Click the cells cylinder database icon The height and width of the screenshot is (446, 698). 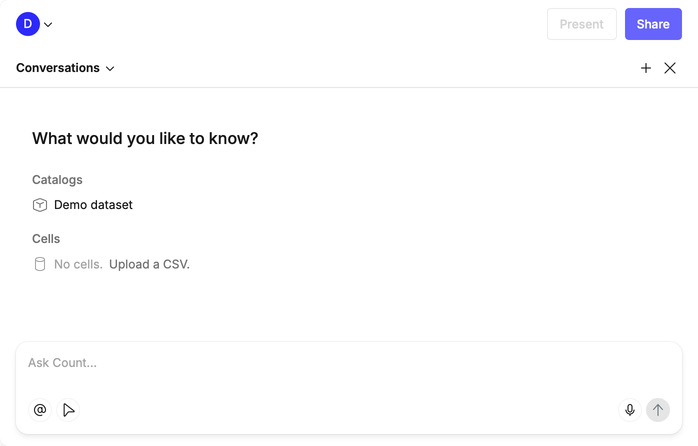(x=40, y=265)
